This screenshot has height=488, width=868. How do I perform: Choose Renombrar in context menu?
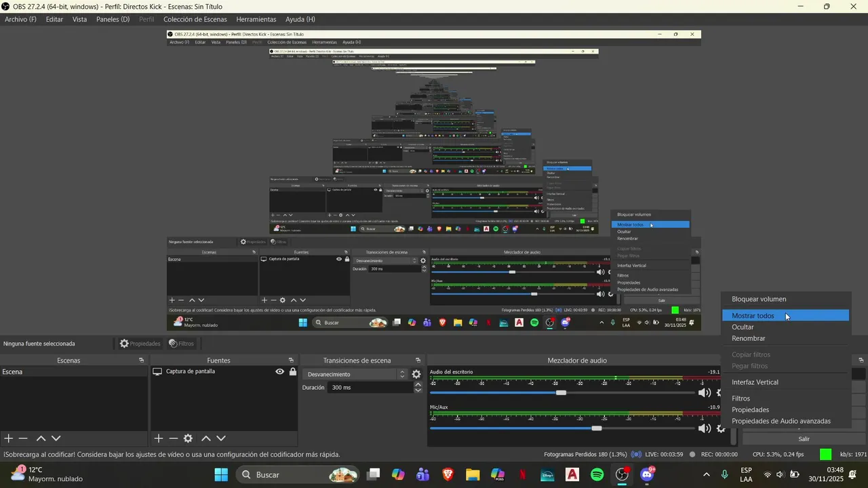785,338
